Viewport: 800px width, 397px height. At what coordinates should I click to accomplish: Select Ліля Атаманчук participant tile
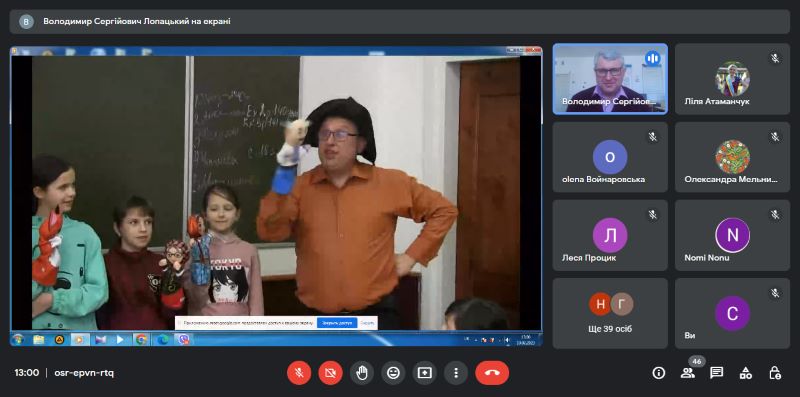tap(732, 79)
